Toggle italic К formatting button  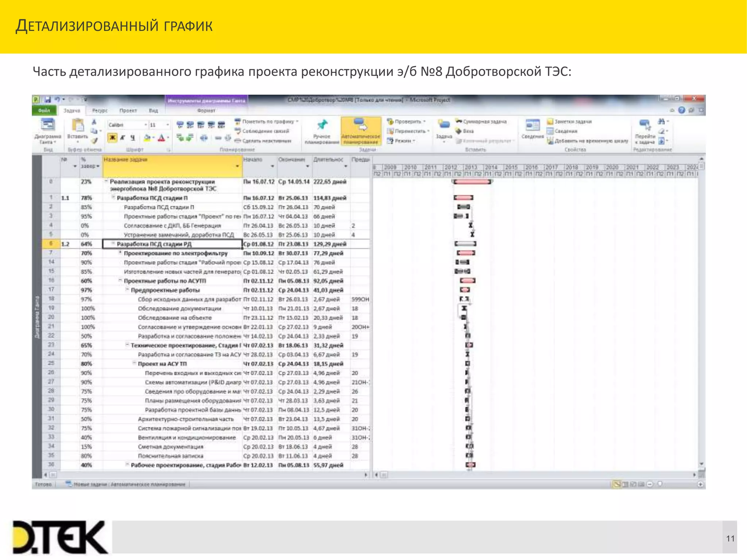123,138
